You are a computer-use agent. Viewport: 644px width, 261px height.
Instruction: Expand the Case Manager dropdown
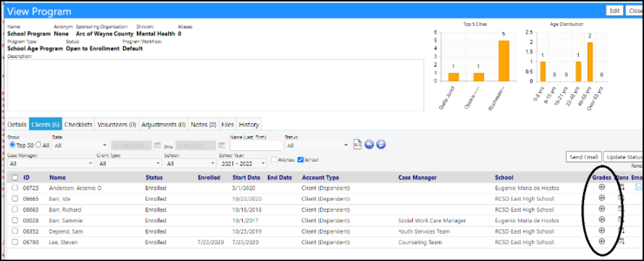[51, 164]
